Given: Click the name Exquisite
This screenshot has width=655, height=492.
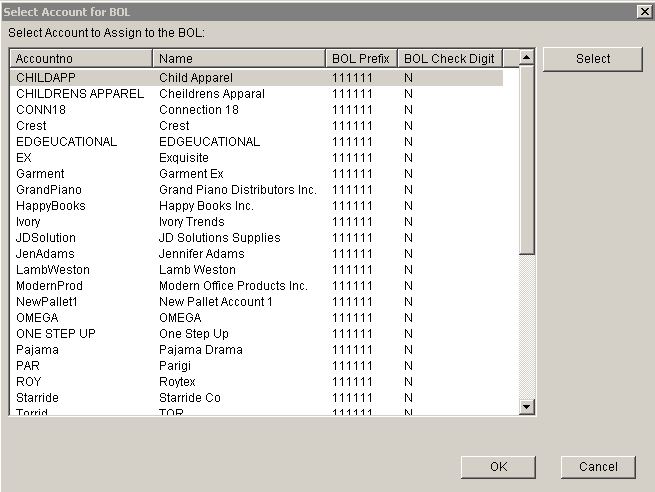Looking at the screenshot, I should [x=184, y=158].
